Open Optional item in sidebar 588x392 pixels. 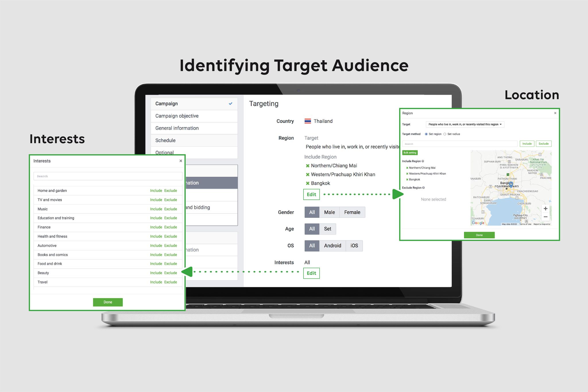(x=194, y=152)
